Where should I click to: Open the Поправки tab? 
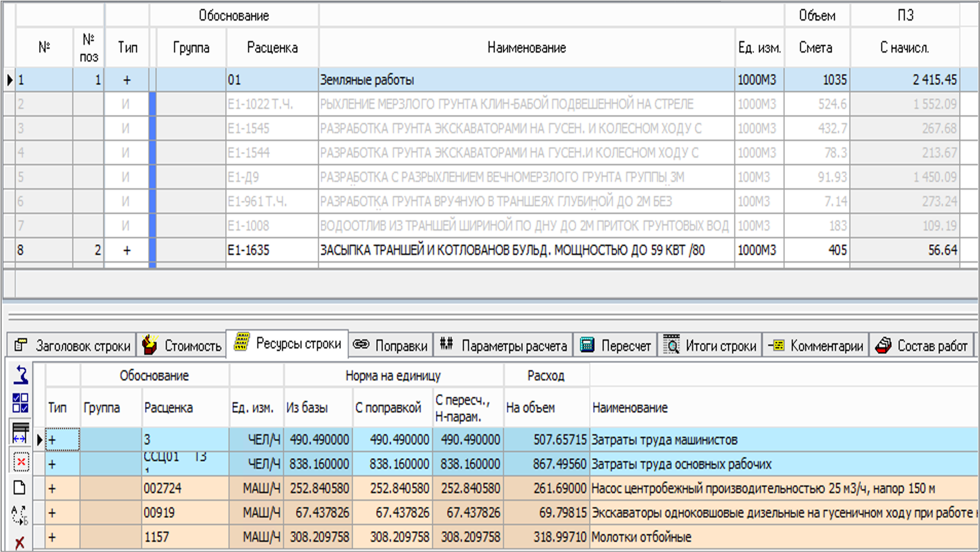pos(390,345)
